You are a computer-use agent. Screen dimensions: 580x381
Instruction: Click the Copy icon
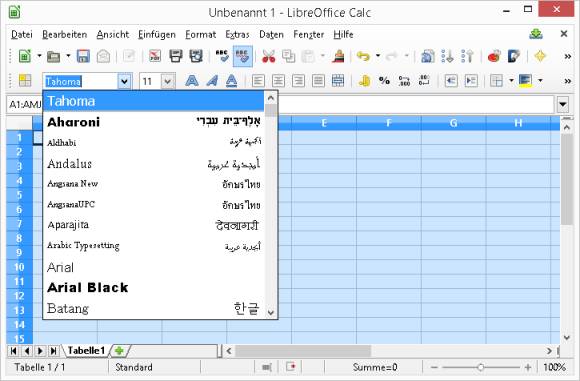pyautogui.click(x=289, y=56)
